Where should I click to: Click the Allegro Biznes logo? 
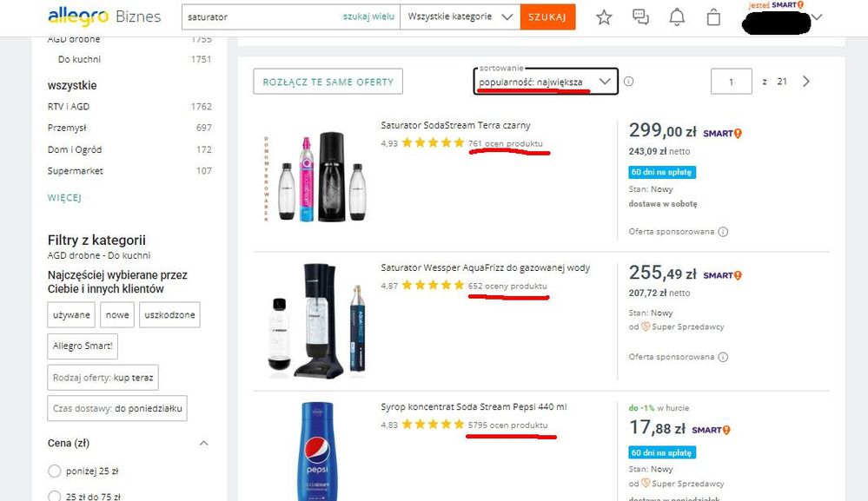point(103,16)
